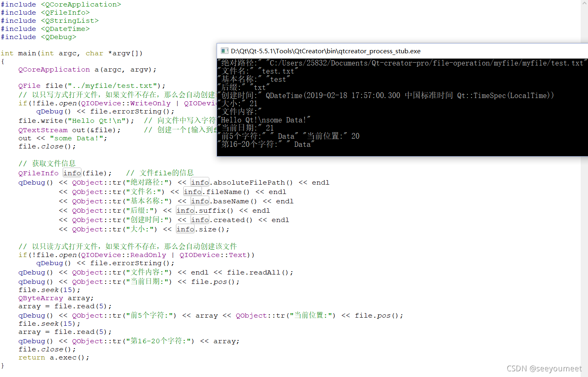Click the comment // 获取文件信息
This screenshot has width=588, height=377.
click(47, 163)
